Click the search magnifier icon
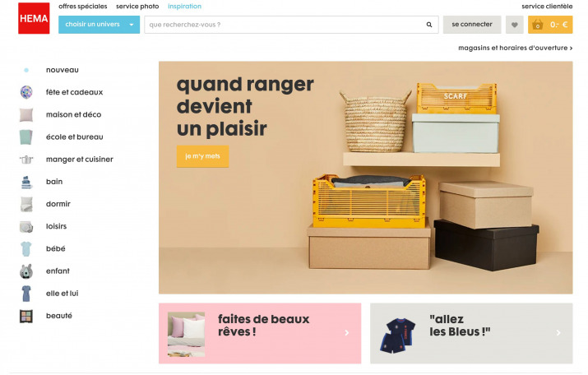Screen dimensions: 588x375 (429, 25)
